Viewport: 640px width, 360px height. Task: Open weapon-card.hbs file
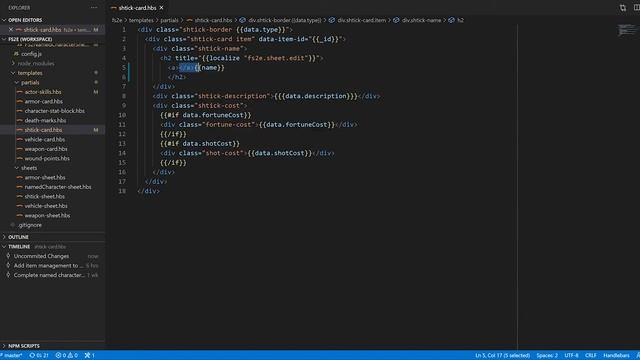click(46, 149)
